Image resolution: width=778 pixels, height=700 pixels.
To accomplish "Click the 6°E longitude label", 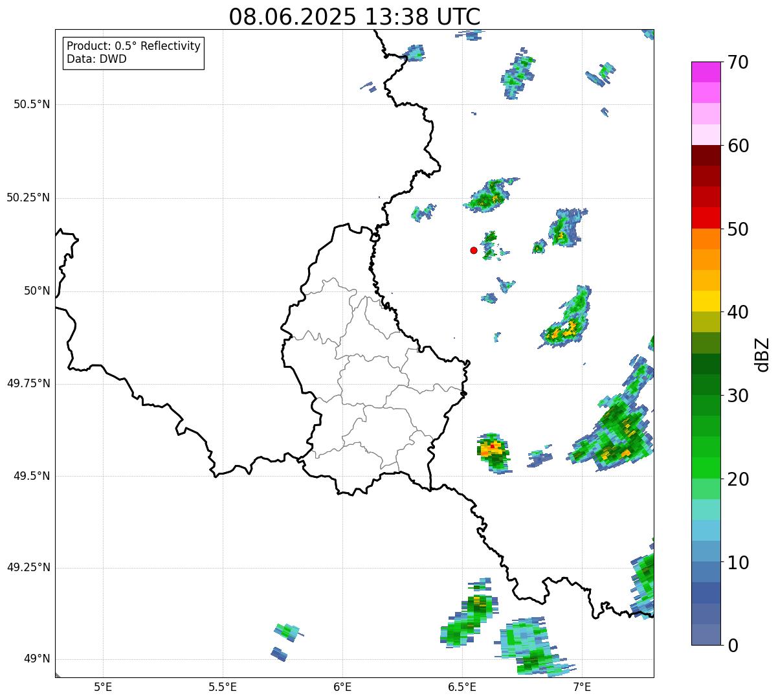I will pos(342,686).
